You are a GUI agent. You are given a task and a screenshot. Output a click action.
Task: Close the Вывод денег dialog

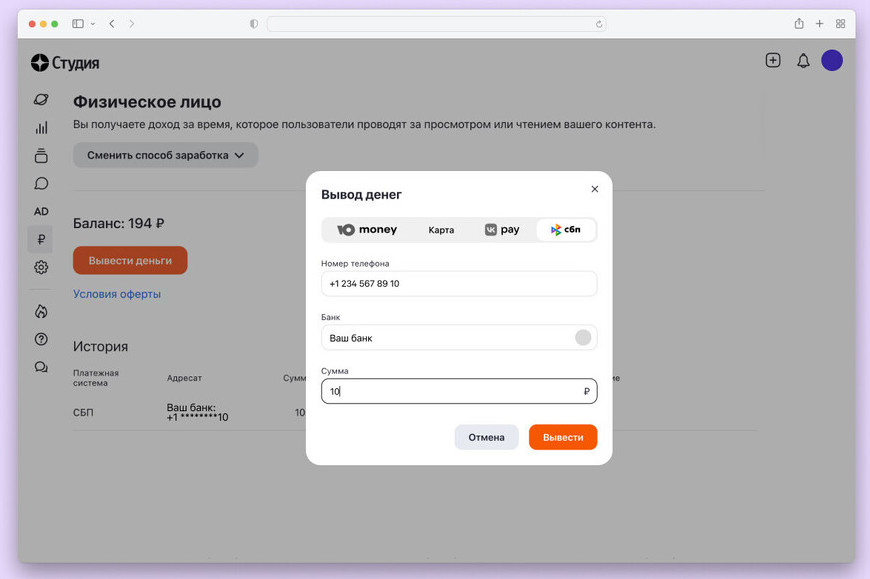(x=594, y=189)
